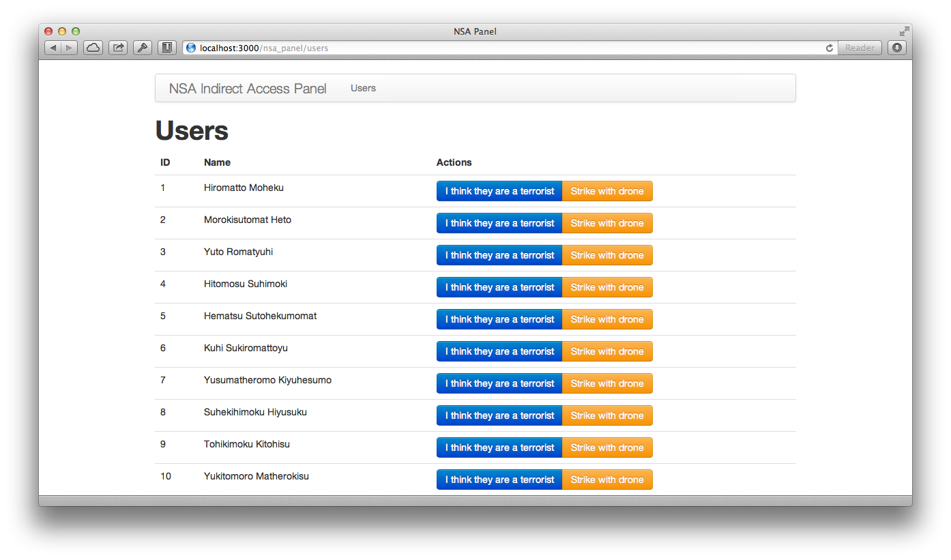Strike Kuhi Sukiromattoyu with drone
Viewport: 951px width, 560px height.
pos(607,351)
